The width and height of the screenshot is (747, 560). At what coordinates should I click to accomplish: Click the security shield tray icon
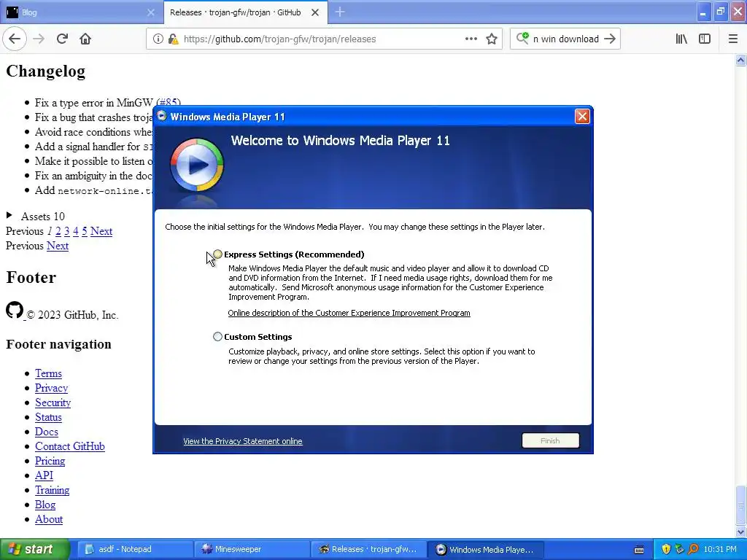(x=666, y=549)
